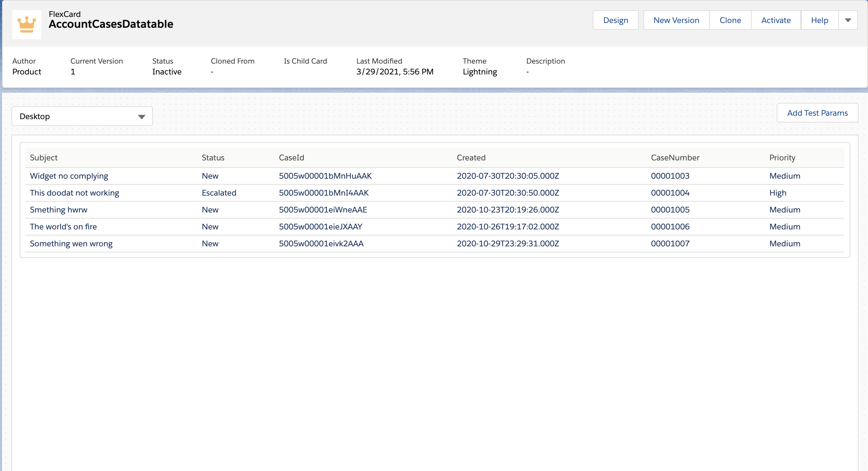Click the Author value Product
868x471 pixels.
27,72
